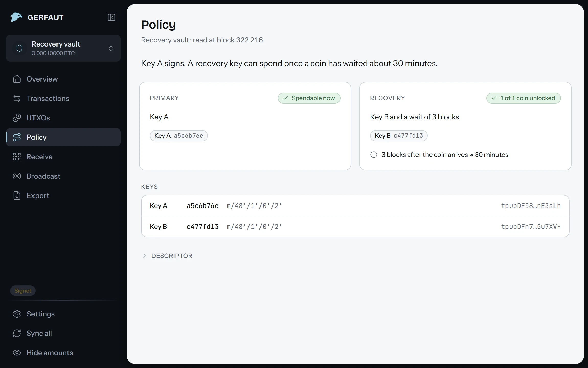Click the clock icon in Recovery card
588x368 pixels.
click(x=374, y=155)
